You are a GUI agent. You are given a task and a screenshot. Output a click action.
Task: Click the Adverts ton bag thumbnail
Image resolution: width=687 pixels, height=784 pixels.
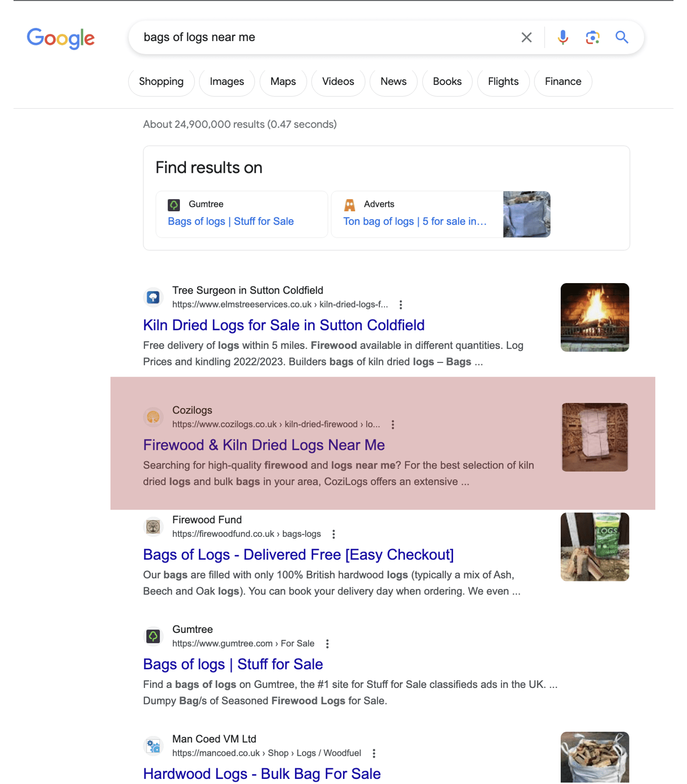click(x=526, y=214)
